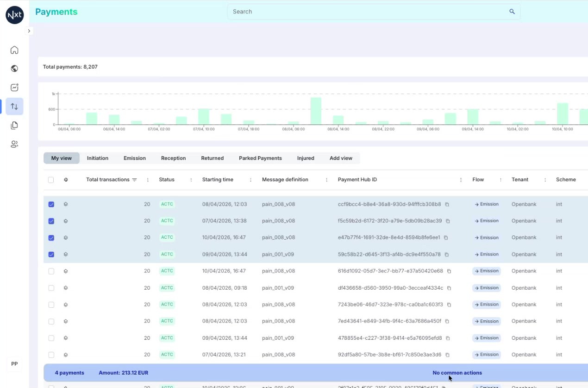
Task: Open Status column options menu
Action: point(191,180)
